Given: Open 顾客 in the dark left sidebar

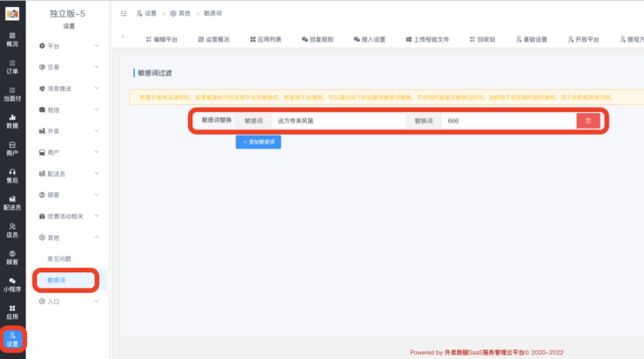Looking at the screenshot, I should [12, 257].
